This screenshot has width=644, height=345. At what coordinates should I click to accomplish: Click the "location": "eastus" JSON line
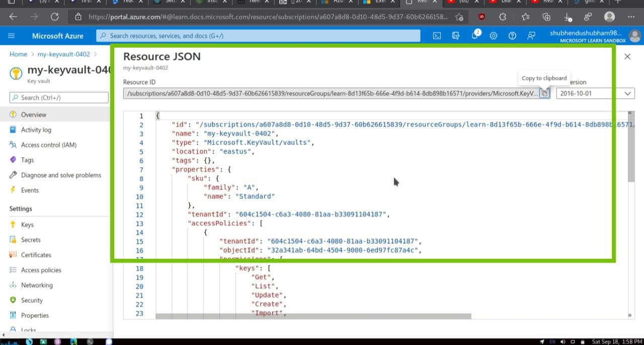(213, 152)
